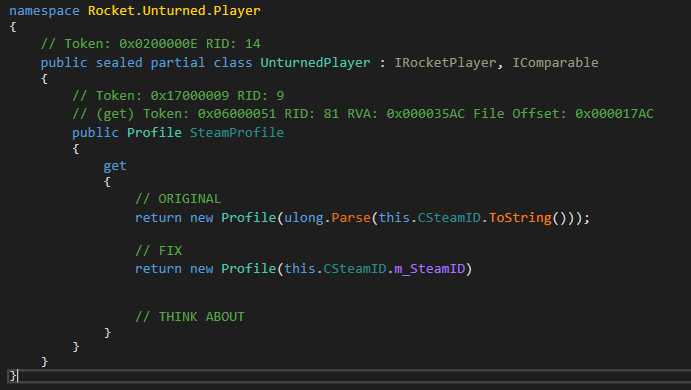The height and width of the screenshot is (390, 691).
Task: Click the IComparable interface reference
Action: 555,63
